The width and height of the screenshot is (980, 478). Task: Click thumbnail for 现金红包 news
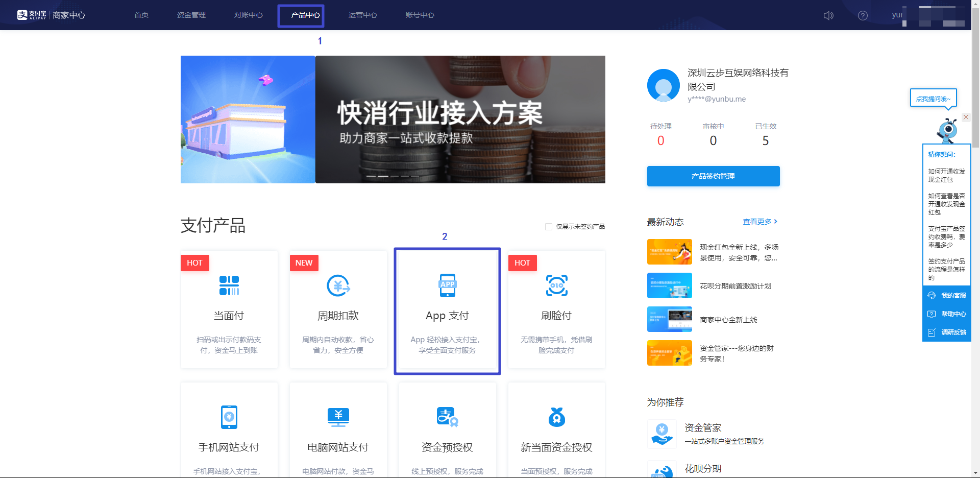[670, 252]
